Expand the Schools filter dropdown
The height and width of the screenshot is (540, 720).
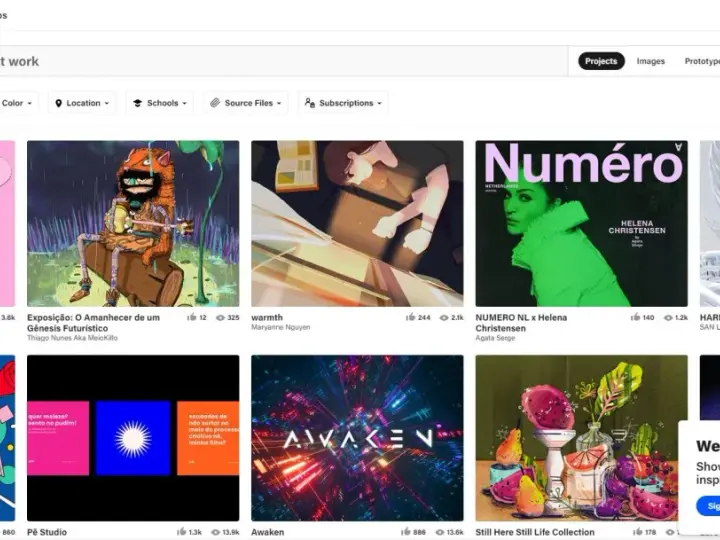[160, 103]
